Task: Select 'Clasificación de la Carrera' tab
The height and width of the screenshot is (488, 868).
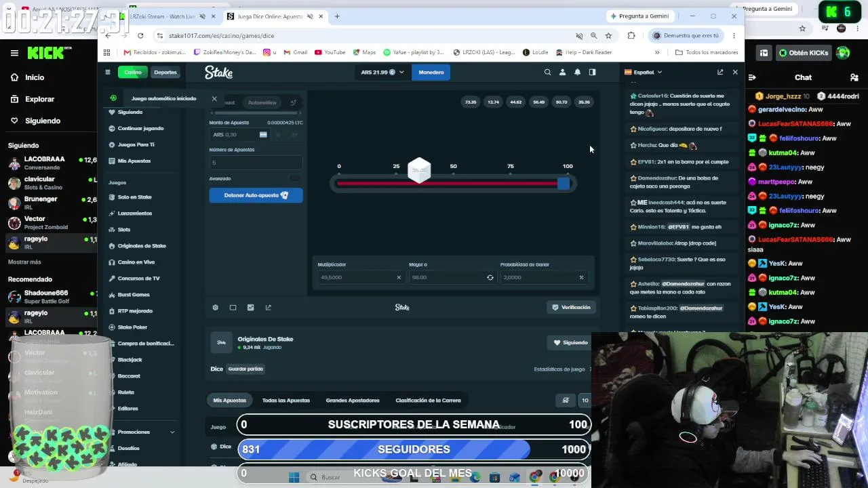Action: (428, 401)
